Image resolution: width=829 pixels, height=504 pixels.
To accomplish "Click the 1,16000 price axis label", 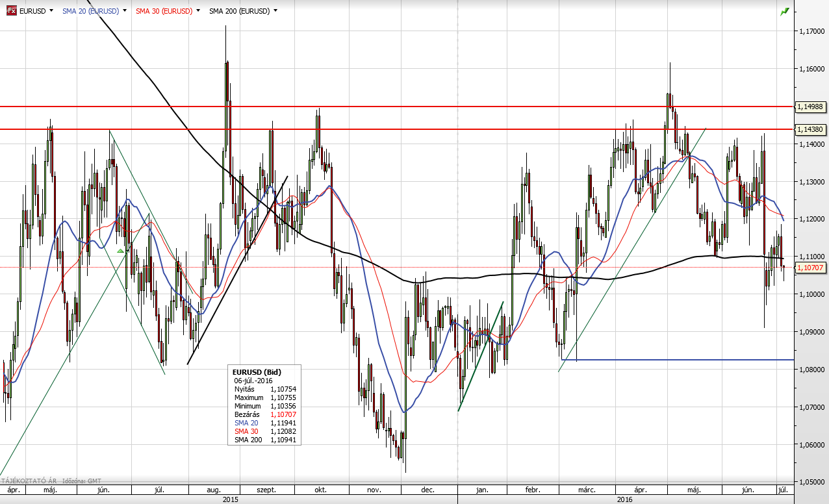I will click(812, 68).
